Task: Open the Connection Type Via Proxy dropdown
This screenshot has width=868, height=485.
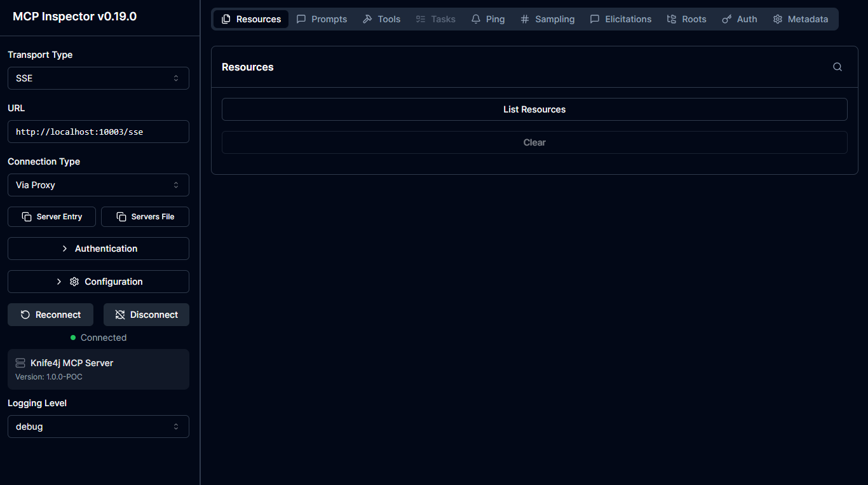Action: pos(98,185)
